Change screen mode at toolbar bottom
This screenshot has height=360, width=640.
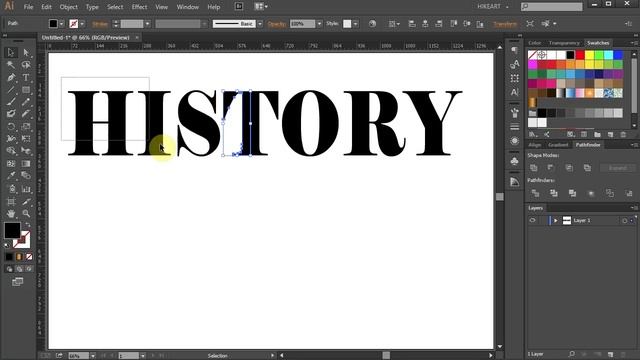coord(18,282)
